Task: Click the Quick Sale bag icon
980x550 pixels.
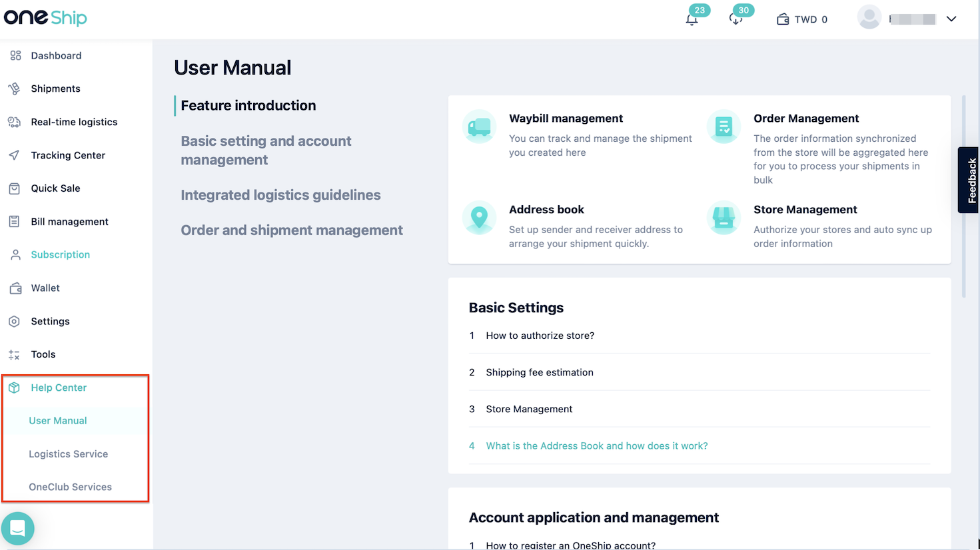Action: coord(15,188)
